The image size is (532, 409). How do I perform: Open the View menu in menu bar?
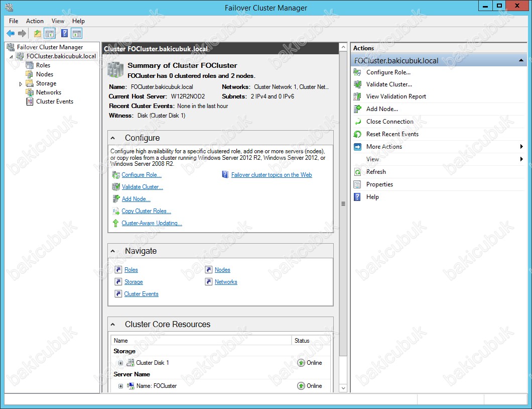(58, 21)
